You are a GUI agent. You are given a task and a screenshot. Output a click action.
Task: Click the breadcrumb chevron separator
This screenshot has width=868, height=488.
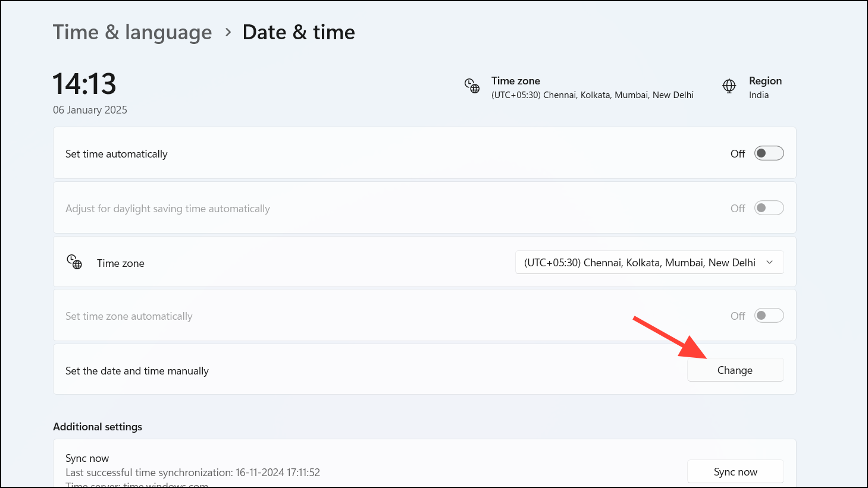pyautogui.click(x=228, y=32)
